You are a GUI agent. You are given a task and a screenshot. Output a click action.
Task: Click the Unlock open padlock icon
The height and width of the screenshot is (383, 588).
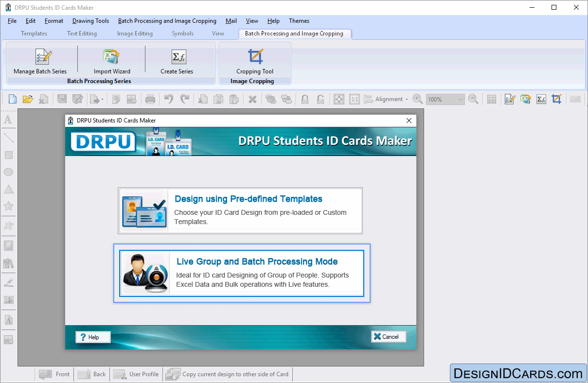(321, 99)
